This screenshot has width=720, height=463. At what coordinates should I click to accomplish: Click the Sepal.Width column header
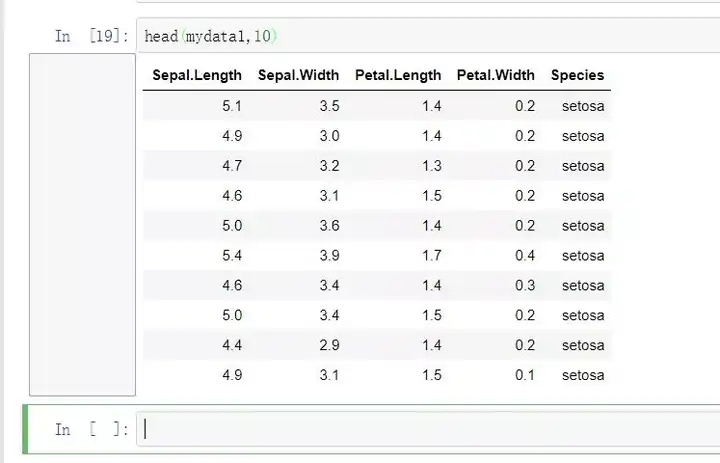point(298,75)
